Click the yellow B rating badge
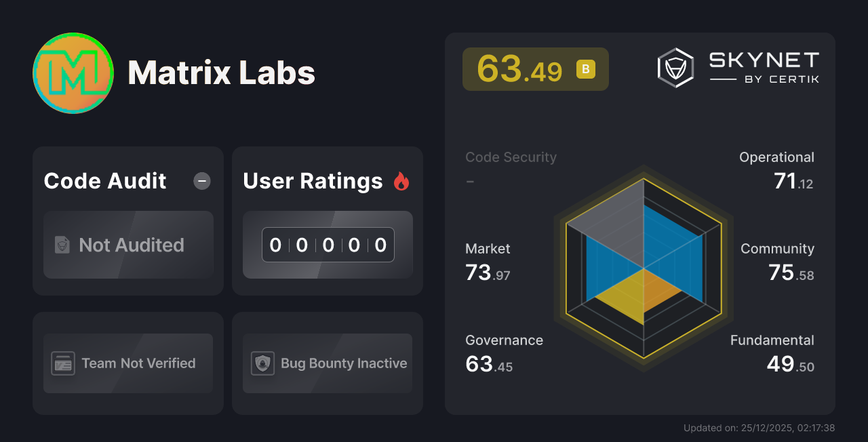 click(x=585, y=69)
